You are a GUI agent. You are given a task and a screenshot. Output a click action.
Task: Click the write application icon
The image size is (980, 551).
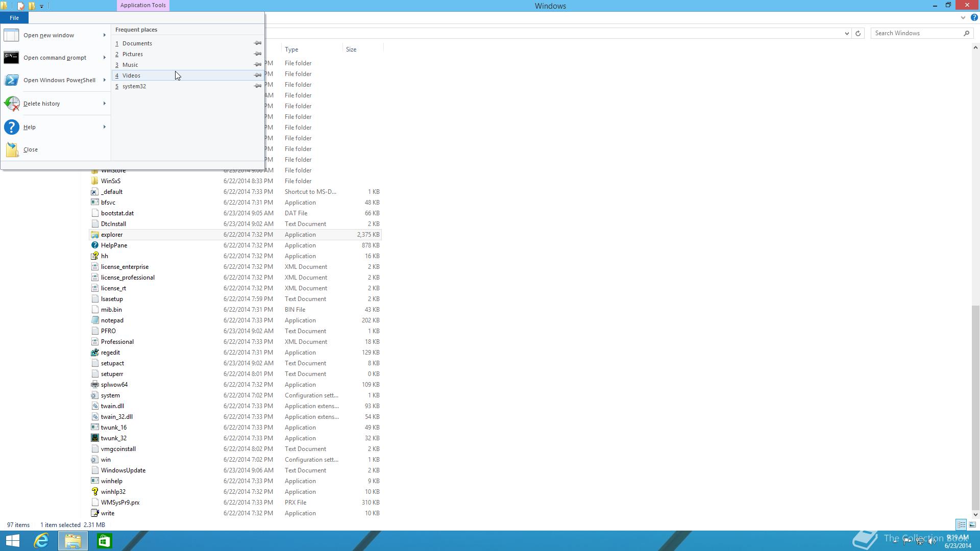tap(94, 513)
